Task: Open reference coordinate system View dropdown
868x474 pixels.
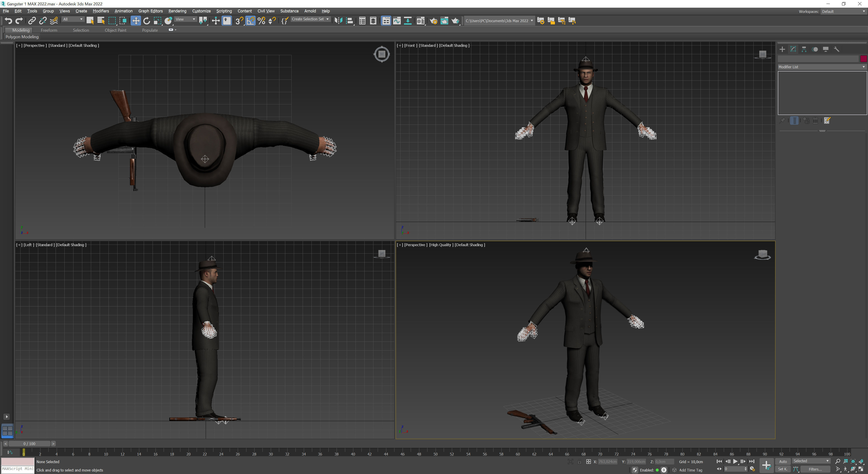Action: pos(186,19)
